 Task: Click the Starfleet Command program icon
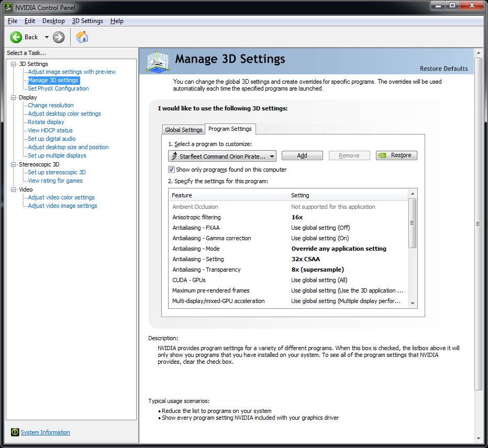174,156
